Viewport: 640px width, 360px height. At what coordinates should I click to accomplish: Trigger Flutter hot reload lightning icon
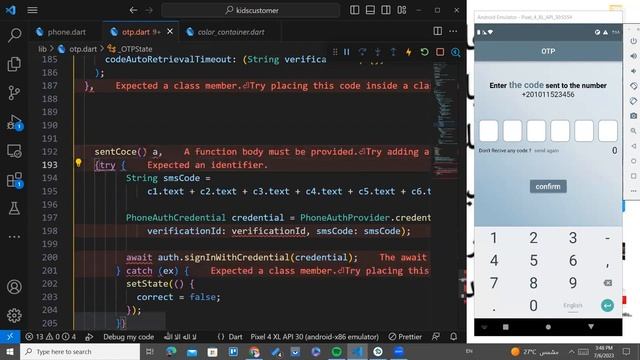(409, 52)
